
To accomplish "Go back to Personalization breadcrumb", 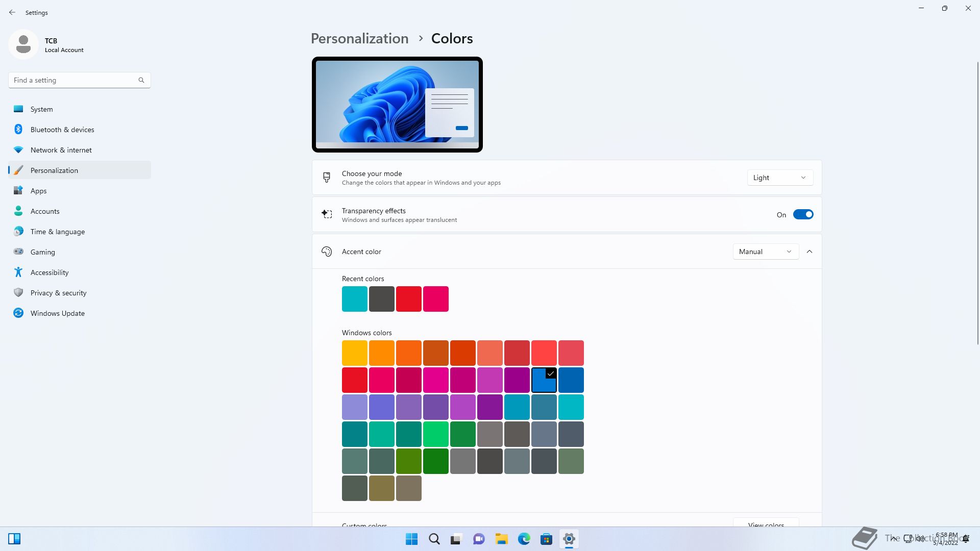I will (x=359, y=39).
